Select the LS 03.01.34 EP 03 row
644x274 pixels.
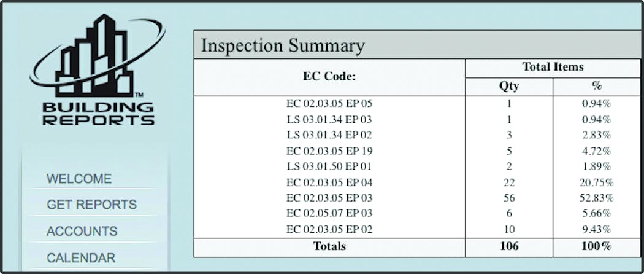tap(417, 120)
